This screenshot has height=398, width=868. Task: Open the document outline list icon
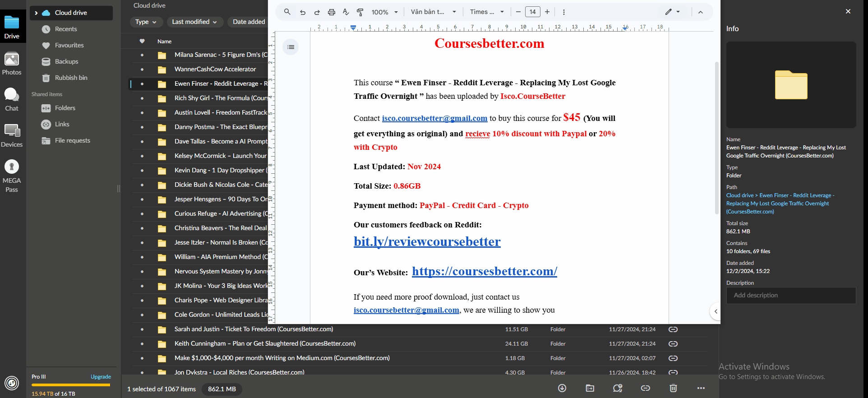click(291, 47)
